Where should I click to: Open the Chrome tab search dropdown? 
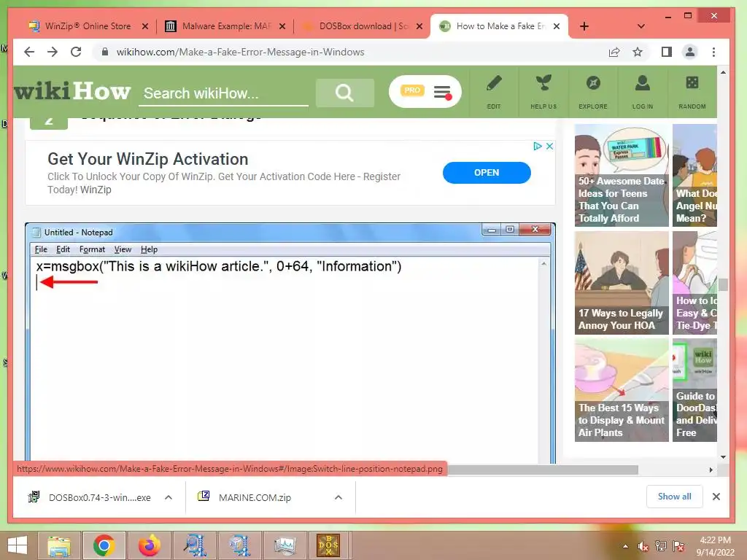click(x=640, y=26)
